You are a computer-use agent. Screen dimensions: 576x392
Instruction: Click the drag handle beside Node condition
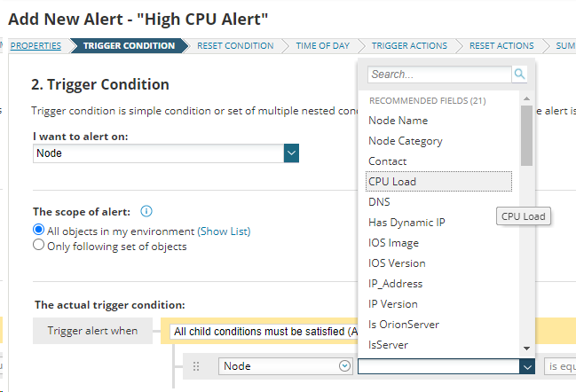196,366
